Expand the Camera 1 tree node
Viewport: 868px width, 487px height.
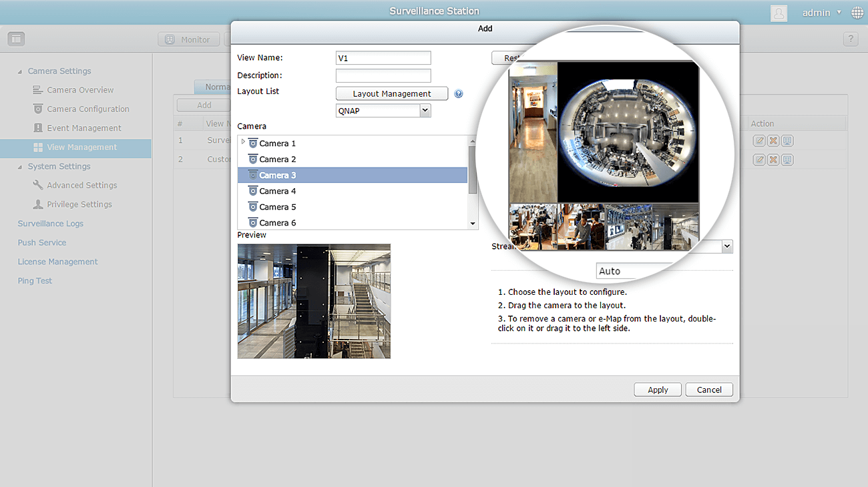pos(243,143)
